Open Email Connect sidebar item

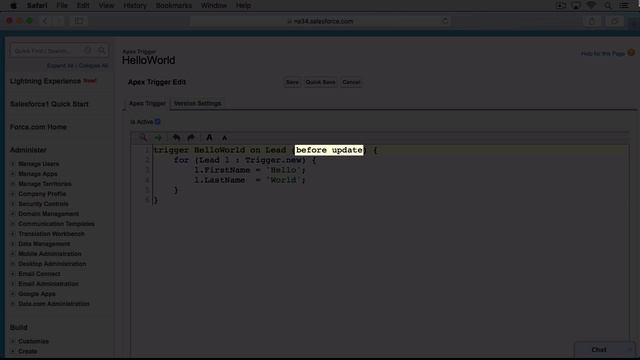[x=39, y=274]
